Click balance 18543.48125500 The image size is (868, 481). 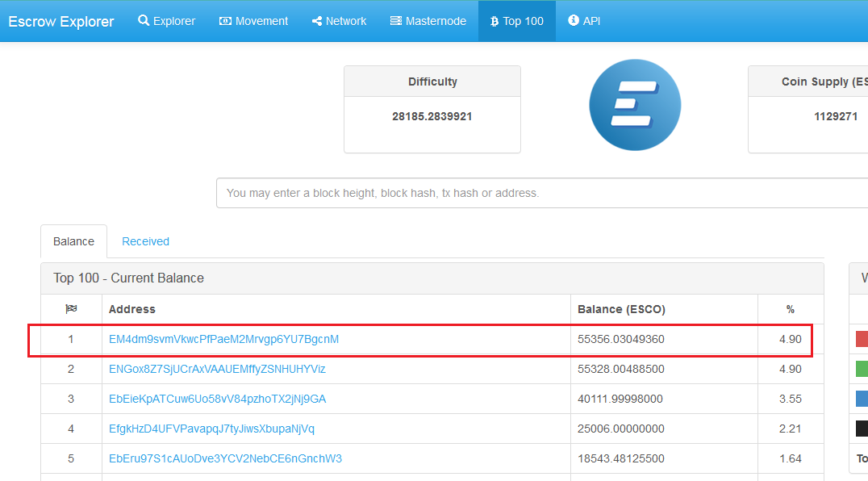pyautogui.click(x=621, y=459)
